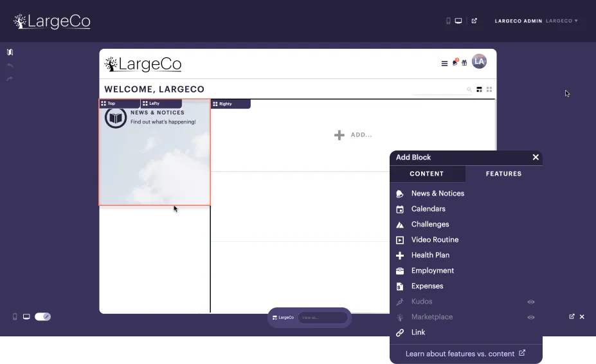The image size is (596, 364).
Task: Open the guide book icon in left sidebar
Action: click(10, 52)
